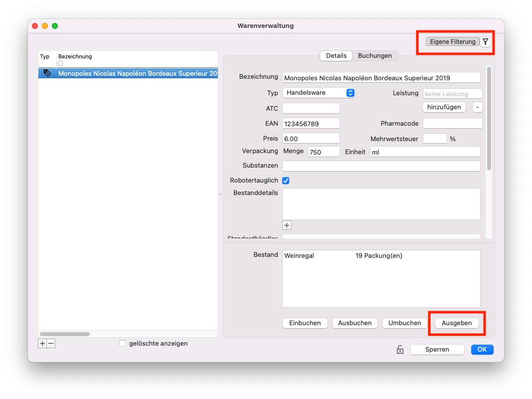The width and height of the screenshot is (532, 399).
Task: Click the Bezeichnung column header
Action: (75, 56)
